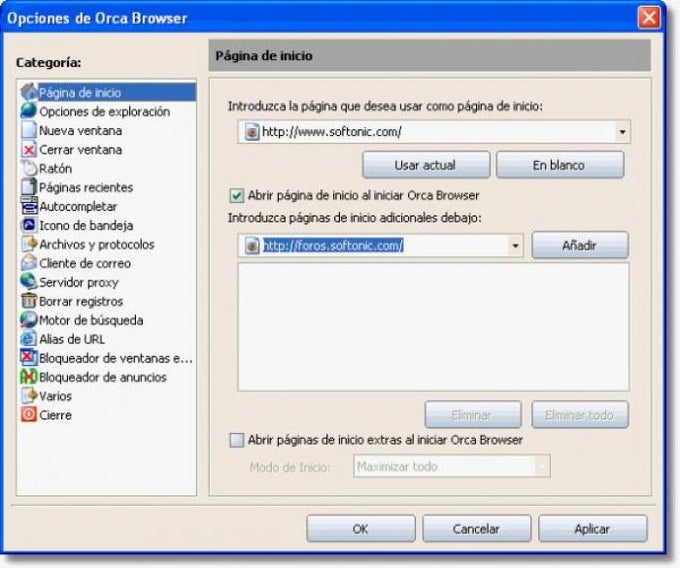Click the En blanco button

point(560,165)
